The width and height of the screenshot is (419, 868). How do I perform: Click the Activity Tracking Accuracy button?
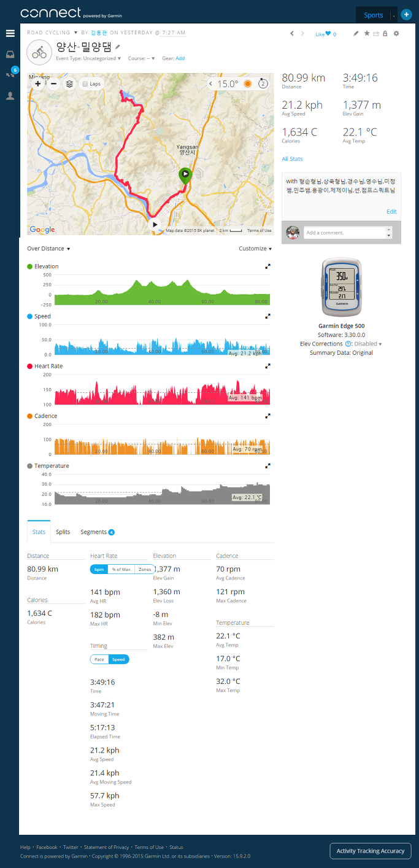click(x=371, y=851)
